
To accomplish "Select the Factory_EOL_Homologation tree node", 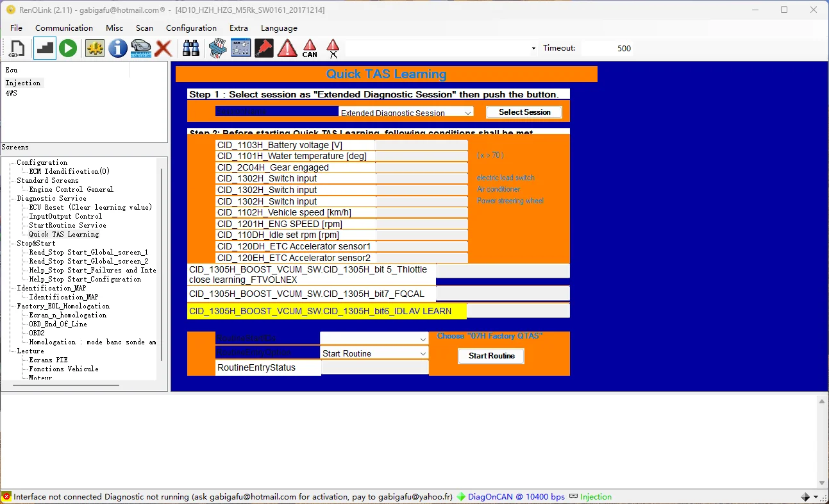I will tap(63, 306).
